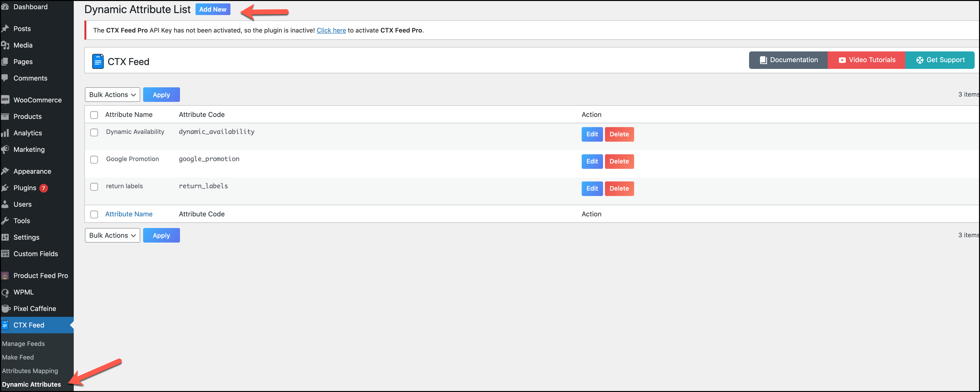Viewport: 980px width, 392px height.
Task: Click the Comments bubble icon
Action: (5, 78)
